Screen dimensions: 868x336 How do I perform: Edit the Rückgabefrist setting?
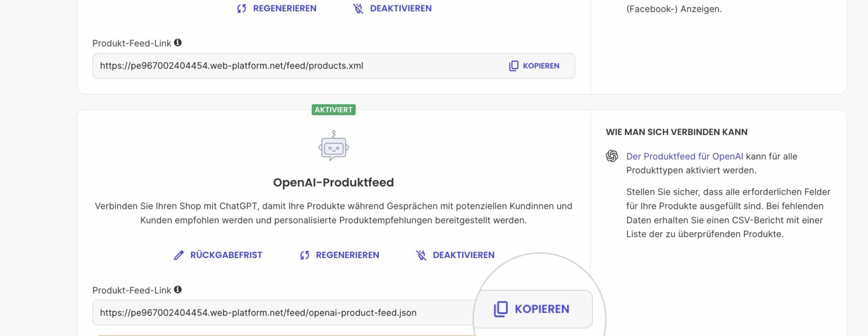coord(218,255)
